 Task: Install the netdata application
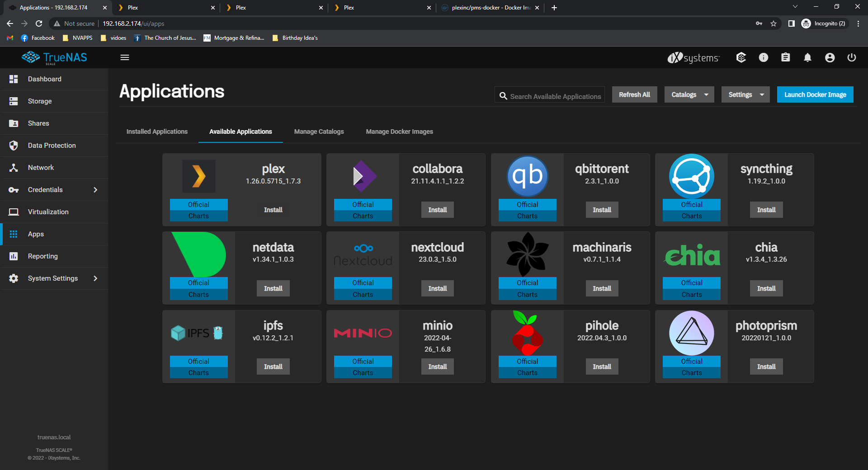tap(273, 288)
